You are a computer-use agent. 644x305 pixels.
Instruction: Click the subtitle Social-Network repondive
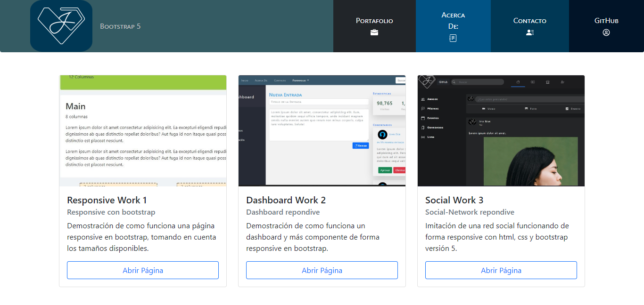pos(470,212)
